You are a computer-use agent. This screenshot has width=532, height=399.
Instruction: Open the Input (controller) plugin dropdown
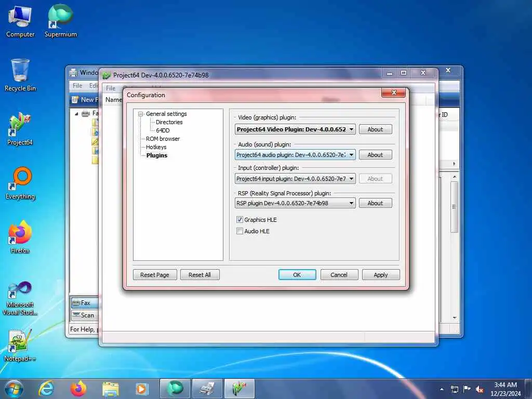[x=295, y=179]
